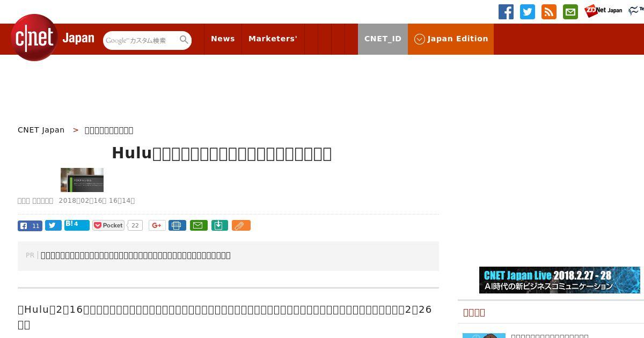
Task: Click the article date 2018 02 16 text
Action: (97, 201)
